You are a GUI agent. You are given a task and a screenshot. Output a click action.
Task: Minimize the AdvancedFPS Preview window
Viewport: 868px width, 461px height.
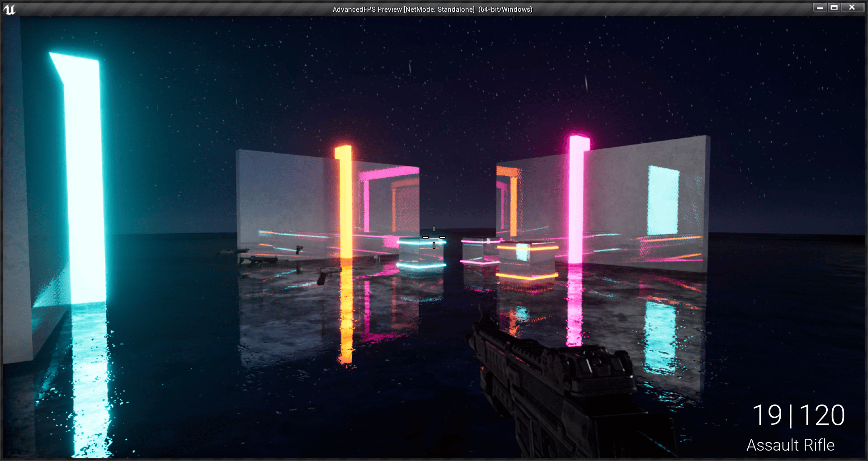(x=820, y=7)
